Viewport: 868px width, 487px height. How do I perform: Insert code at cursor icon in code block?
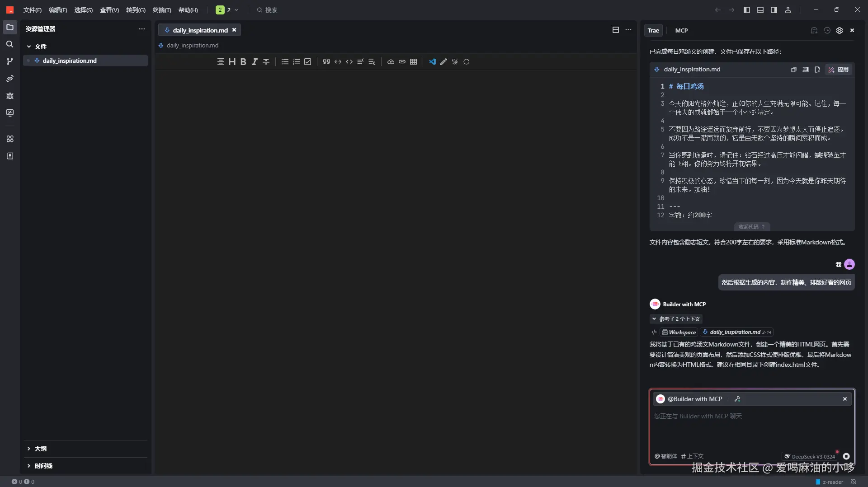click(805, 70)
